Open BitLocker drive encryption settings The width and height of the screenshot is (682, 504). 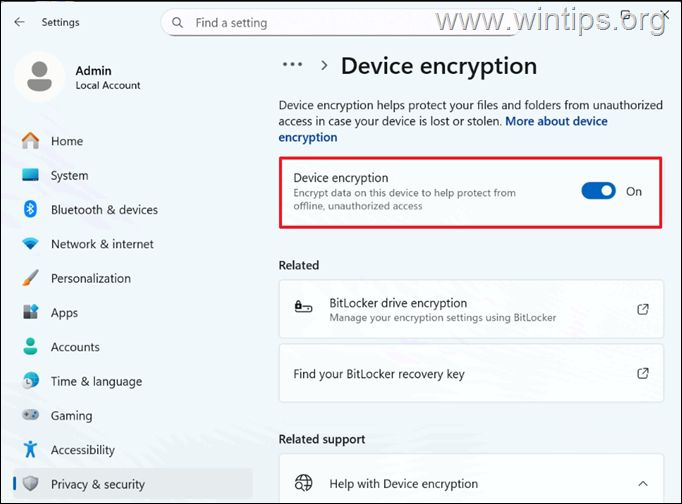pos(471,309)
